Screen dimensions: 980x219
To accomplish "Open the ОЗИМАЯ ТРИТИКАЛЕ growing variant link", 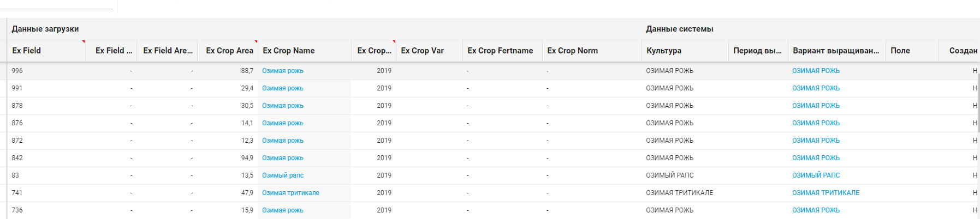I will point(825,193).
